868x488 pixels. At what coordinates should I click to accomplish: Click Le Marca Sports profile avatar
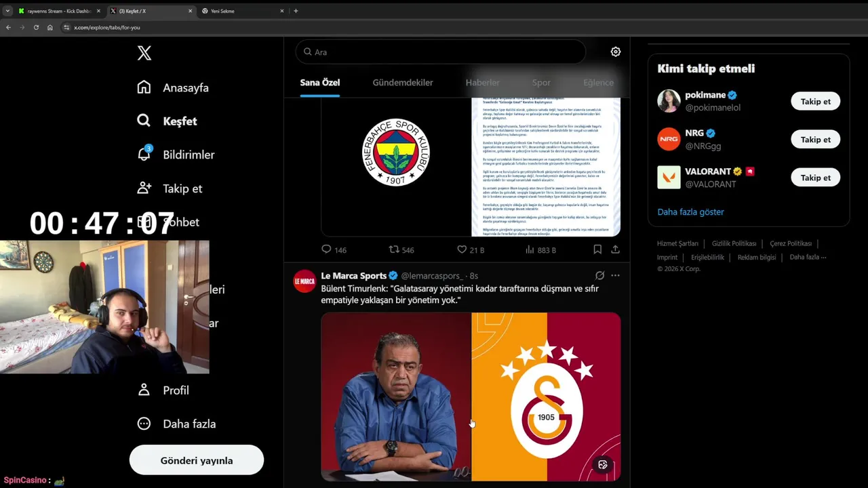[304, 281]
